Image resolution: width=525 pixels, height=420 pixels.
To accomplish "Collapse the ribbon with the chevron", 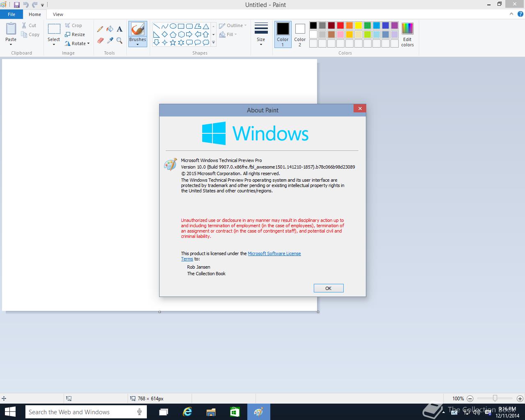I will pos(511,14).
